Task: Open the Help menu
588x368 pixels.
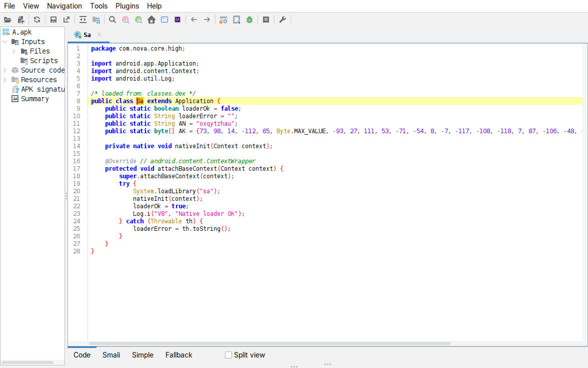Action: 154,6
